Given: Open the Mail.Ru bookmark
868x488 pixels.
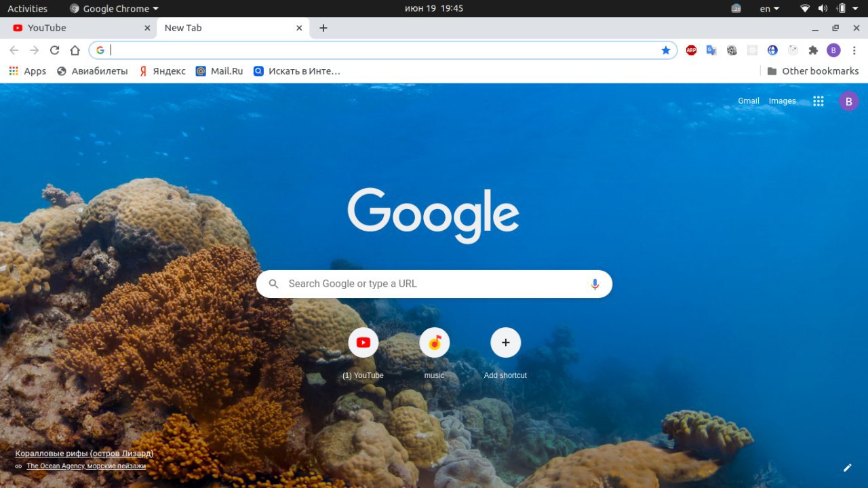Looking at the screenshot, I should (x=219, y=71).
